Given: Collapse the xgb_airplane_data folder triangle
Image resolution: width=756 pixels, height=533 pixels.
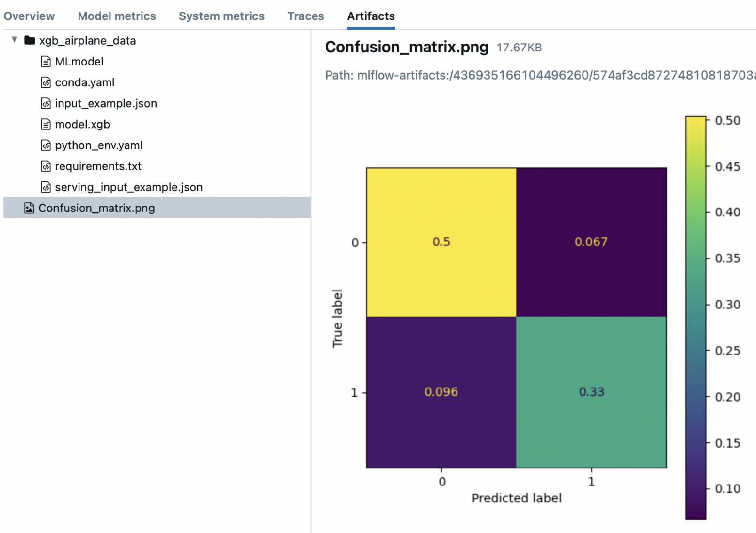Looking at the screenshot, I should point(15,40).
